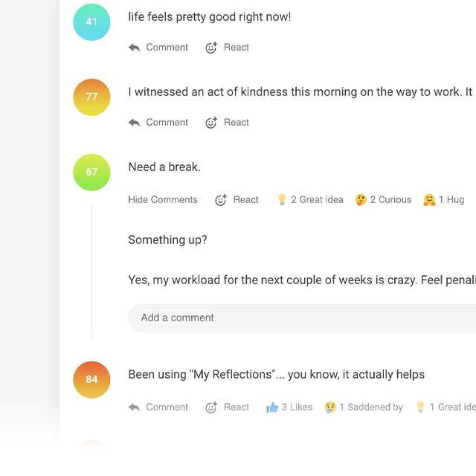Click the hugging face "1 Hug" reaction
The width and height of the screenshot is (476, 476).
click(444, 200)
